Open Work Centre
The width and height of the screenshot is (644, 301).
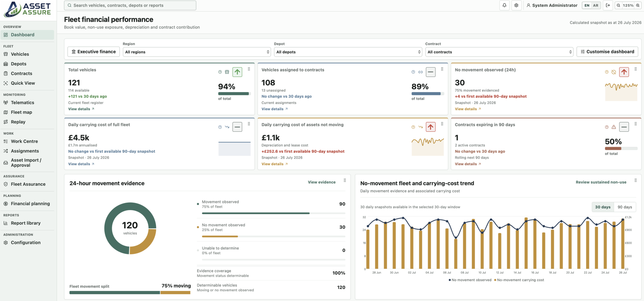tap(27, 141)
